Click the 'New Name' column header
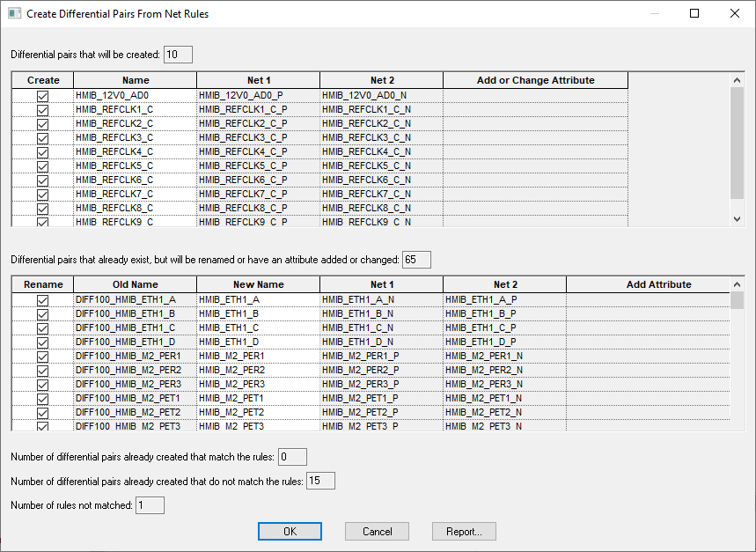Viewport: 756px width, 552px height. click(258, 284)
